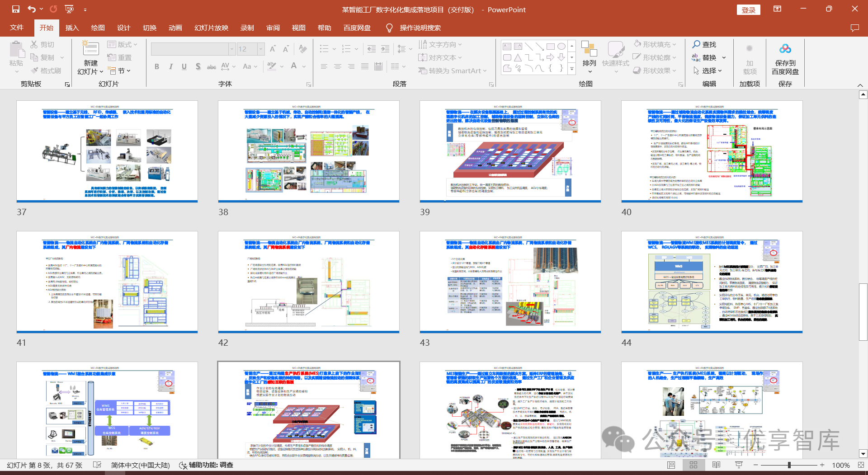Click the Paste clipboard icon

coord(16,49)
